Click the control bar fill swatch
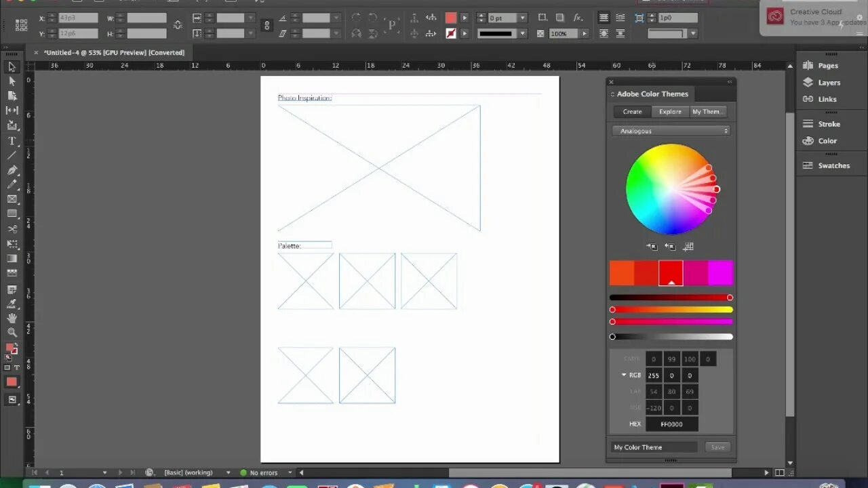 (451, 18)
